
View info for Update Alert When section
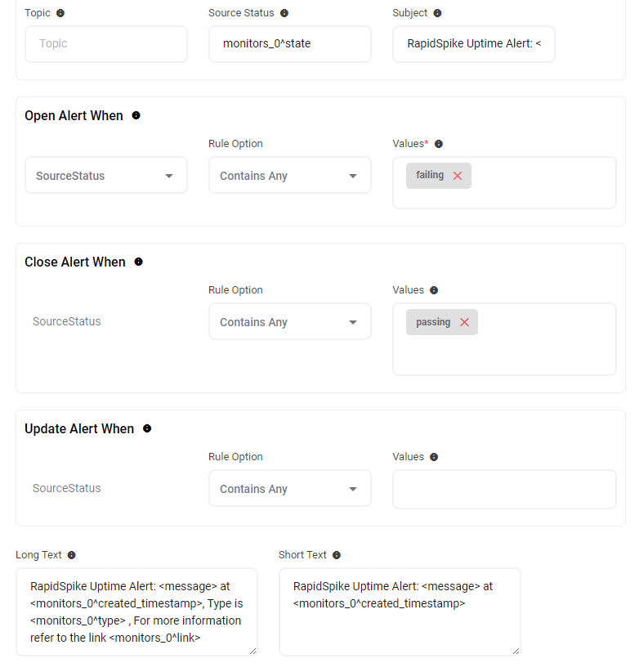[x=147, y=428]
